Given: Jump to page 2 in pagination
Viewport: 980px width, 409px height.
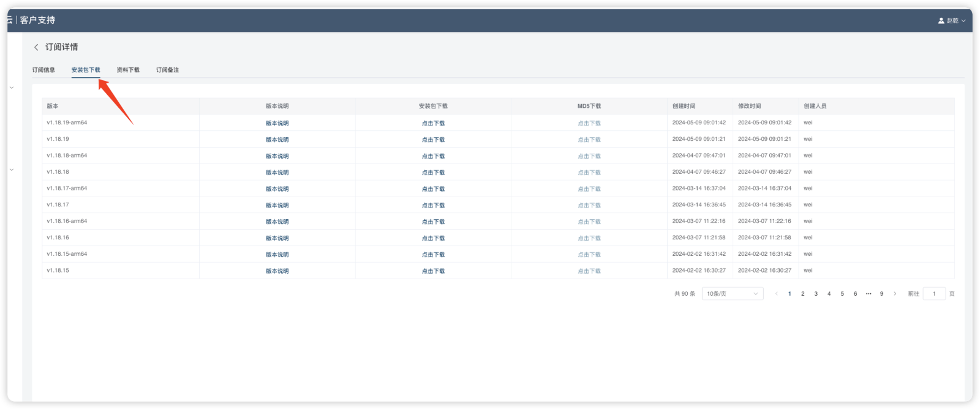Looking at the screenshot, I should 803,294.
